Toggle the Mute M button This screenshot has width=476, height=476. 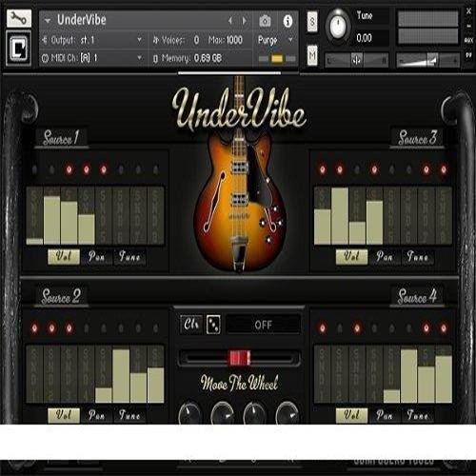(312, 55)
